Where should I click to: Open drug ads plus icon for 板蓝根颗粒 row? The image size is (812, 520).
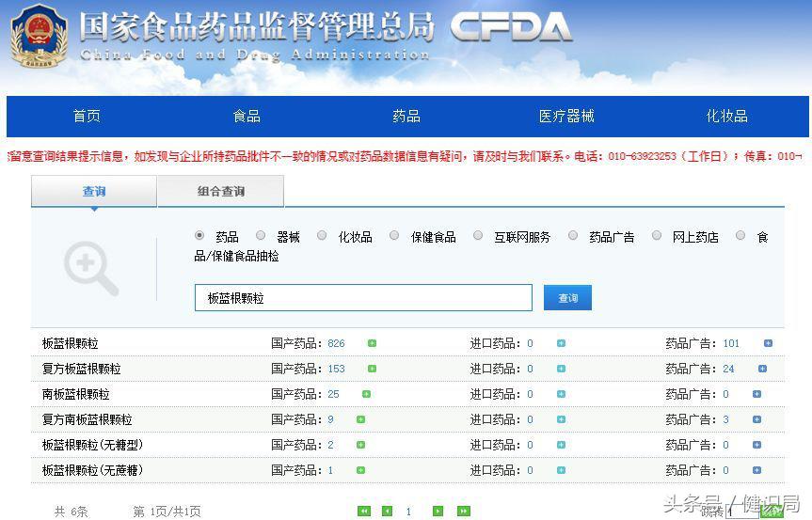pos(768,343)
